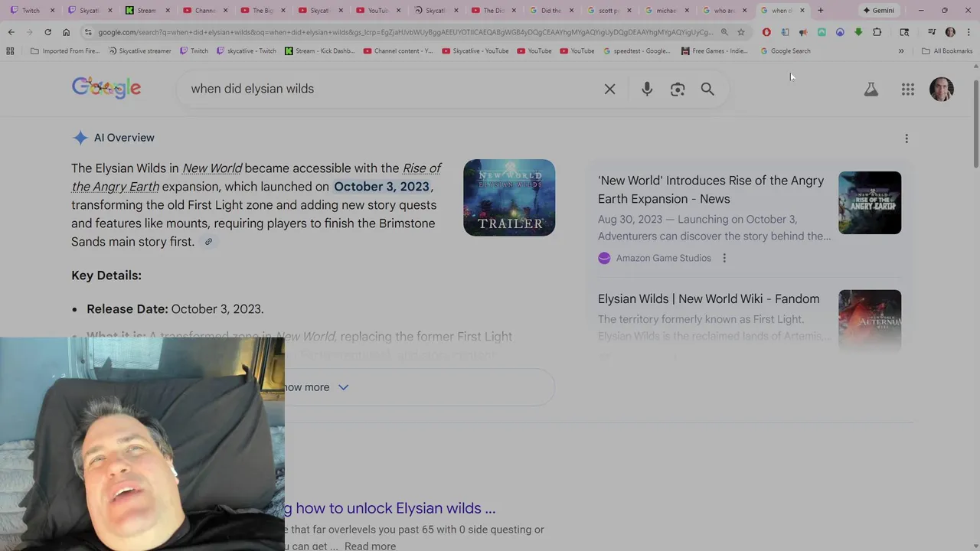Open a new browser tab

click(x=820, y=10)
